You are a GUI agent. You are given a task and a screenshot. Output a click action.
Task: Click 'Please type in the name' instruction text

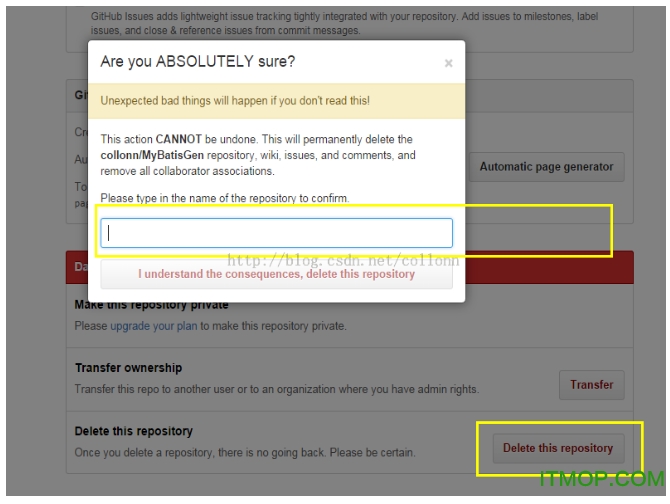tap(225, 198)
